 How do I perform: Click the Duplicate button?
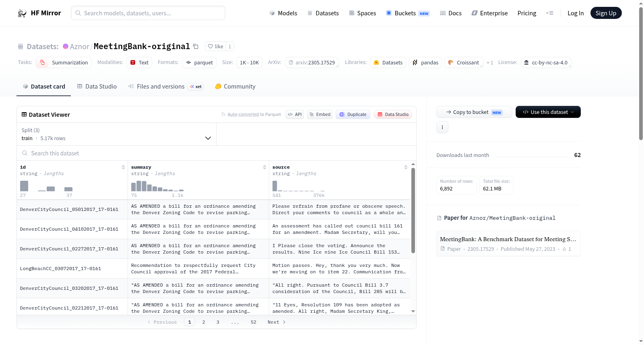[x=353, y=114]
